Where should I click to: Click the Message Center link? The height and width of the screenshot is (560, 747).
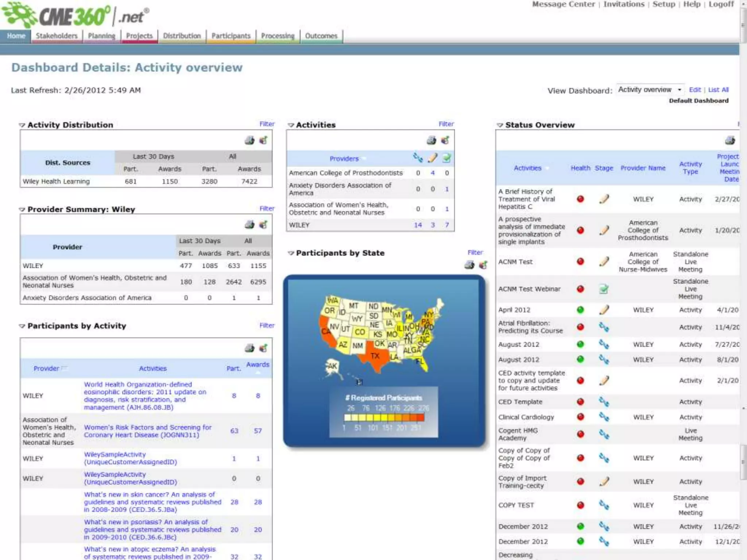pos(563,4)
